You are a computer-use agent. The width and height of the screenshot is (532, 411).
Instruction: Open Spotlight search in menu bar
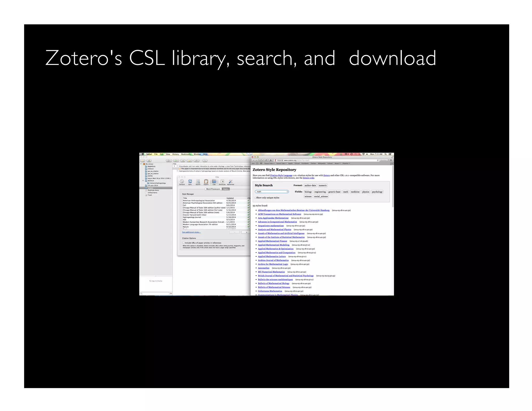tap(385, 154)
